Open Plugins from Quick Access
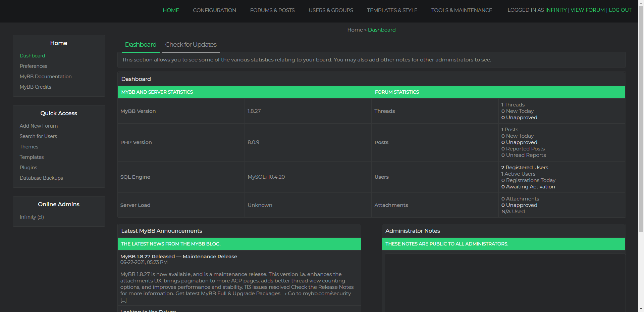This screenshot has height=312, width=644. coord(28,168)
